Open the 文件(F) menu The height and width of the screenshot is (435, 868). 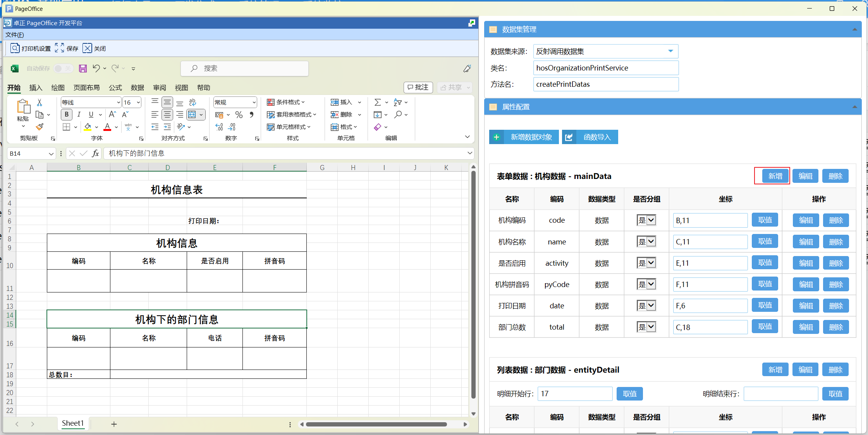pos(15,35)
